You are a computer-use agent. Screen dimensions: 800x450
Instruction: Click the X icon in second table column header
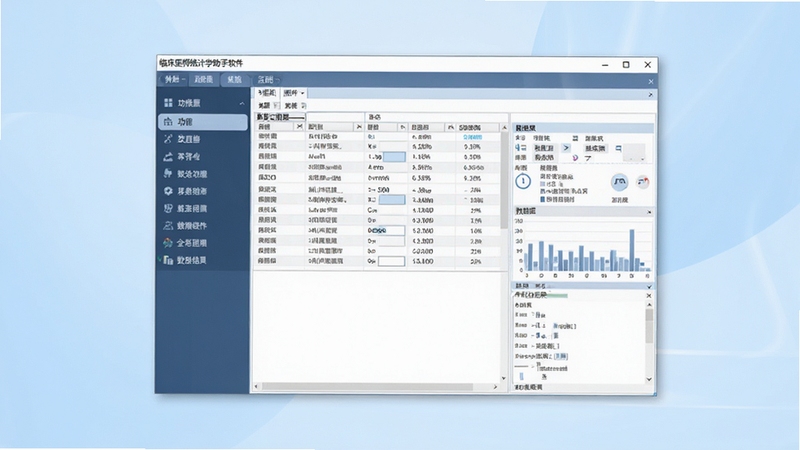[x=359, y=127]
